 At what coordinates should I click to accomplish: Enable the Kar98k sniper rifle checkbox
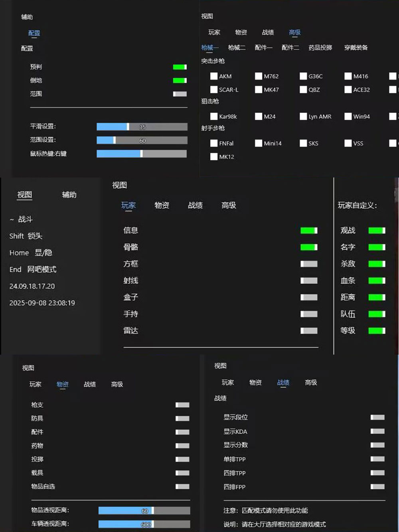pos(214,117)
